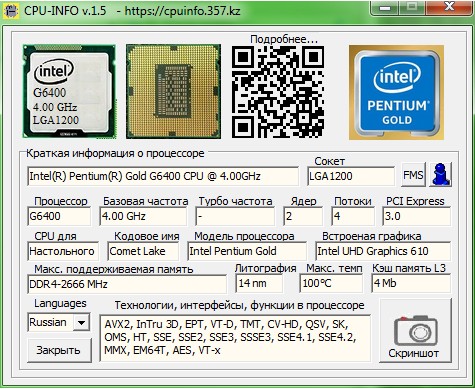Click the Intel Pentium Gold logo badge
Viewport: 475px width, 389px height.
(396, 92)
